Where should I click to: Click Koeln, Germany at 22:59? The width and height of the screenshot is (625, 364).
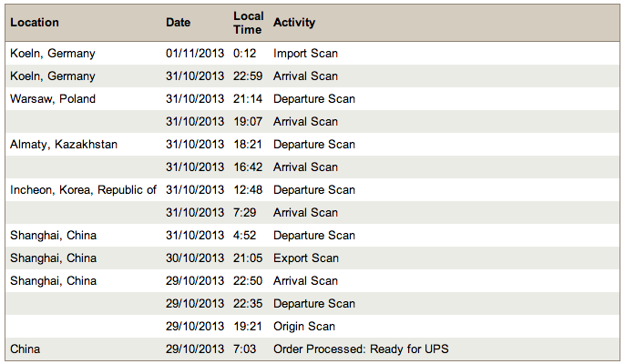(x=53, y=76)
